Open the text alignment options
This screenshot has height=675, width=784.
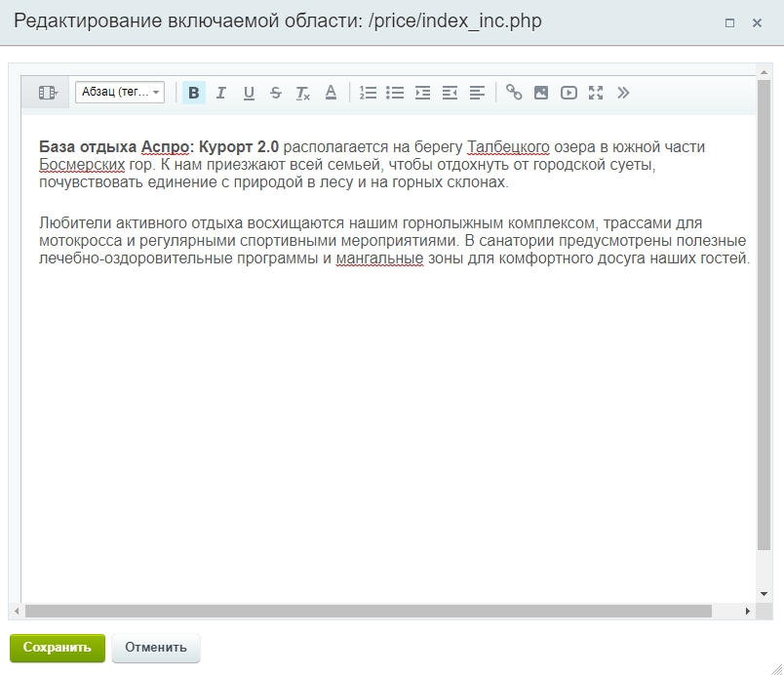click(x=477, y=93)
